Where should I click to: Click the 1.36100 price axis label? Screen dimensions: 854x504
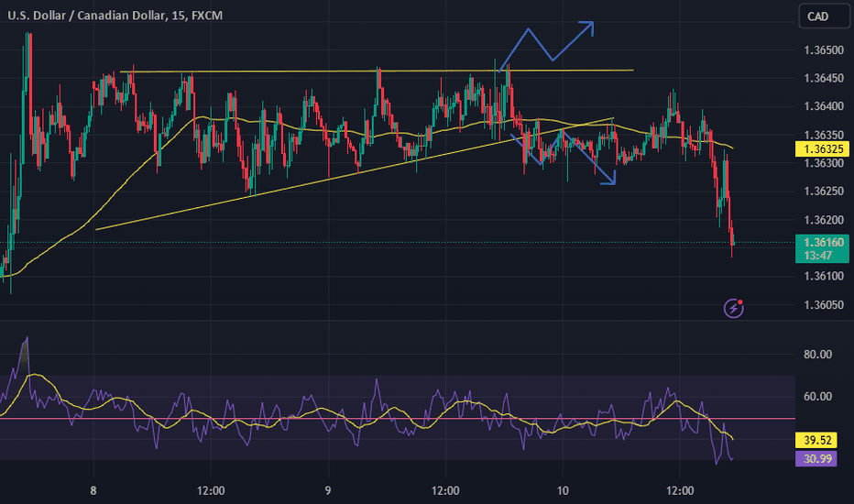[x=824, y=276]
